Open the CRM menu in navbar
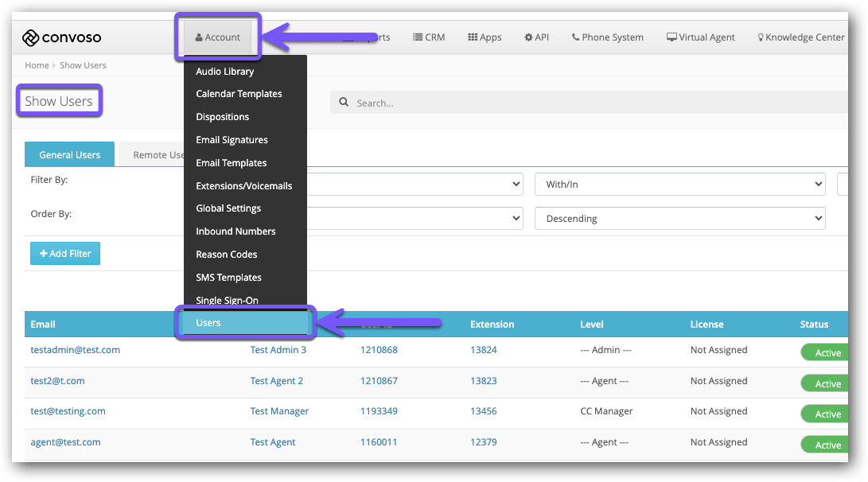This screenshot has width=868, height=482. pyautogui.click(x=429, y=37)
